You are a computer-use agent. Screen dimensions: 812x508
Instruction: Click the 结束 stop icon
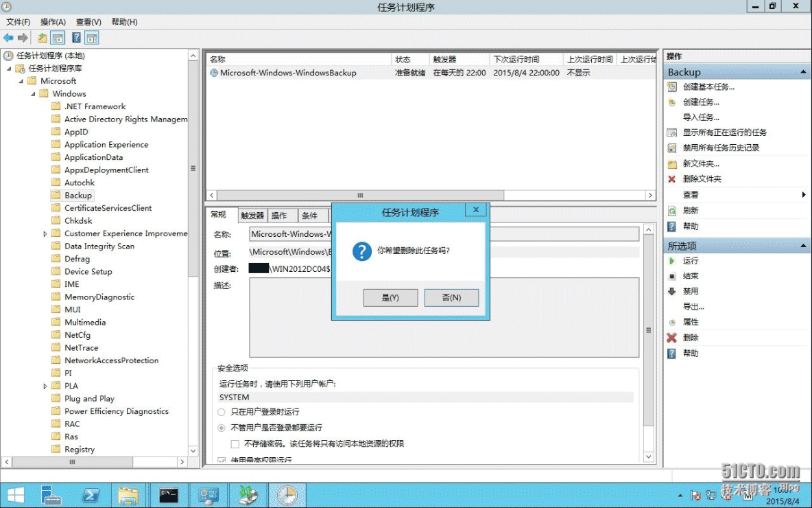point(671,276)
